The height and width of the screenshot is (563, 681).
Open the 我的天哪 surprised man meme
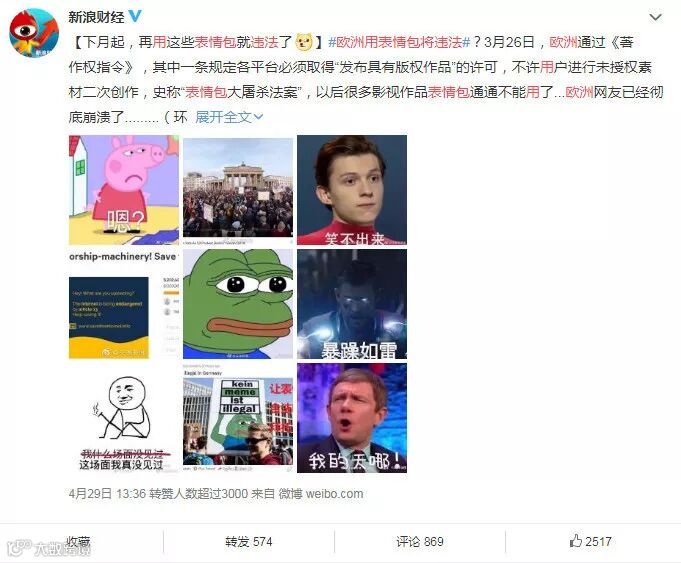click(x=352, y=418)
